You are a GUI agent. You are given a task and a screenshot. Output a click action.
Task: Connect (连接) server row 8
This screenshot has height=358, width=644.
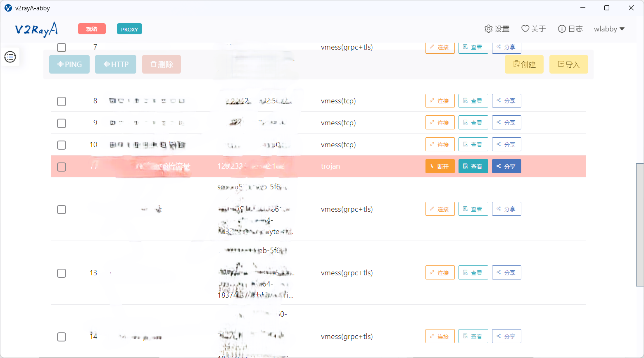pos(440,101)
